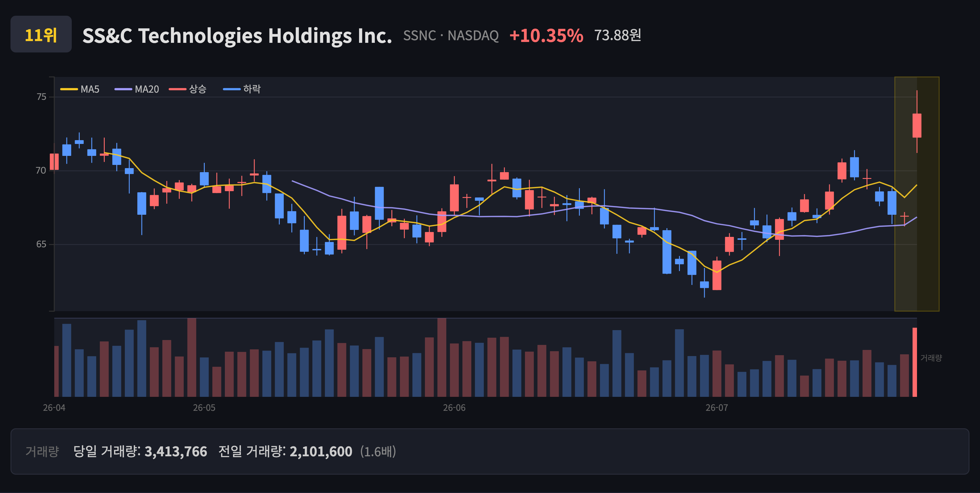Open SS&C Technologies Holdings Inc. title
980x493 pixels.
coord(237,36)
